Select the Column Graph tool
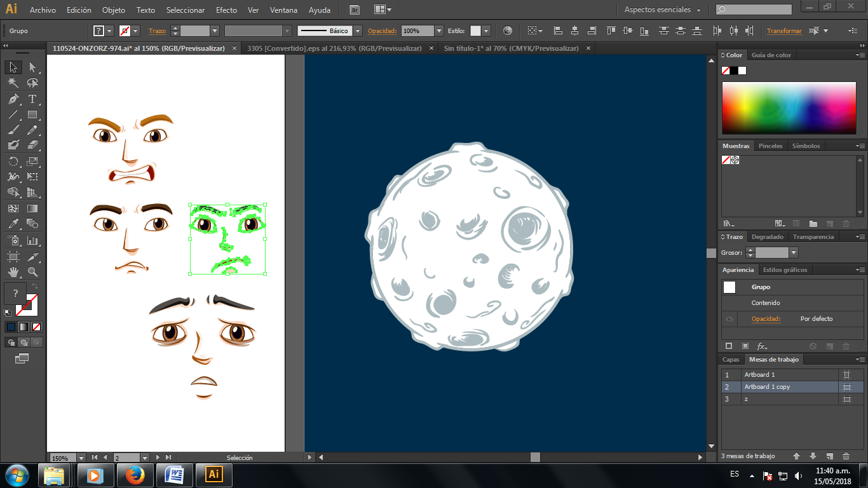The width and height of the screenshot is (868, 488). tap(32, 241)
